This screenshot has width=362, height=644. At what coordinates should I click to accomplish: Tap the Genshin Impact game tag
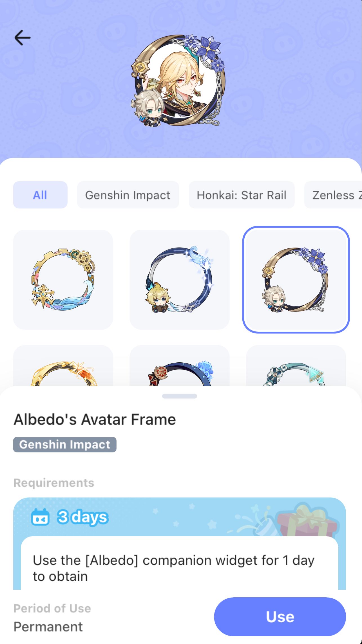point(65,445)
